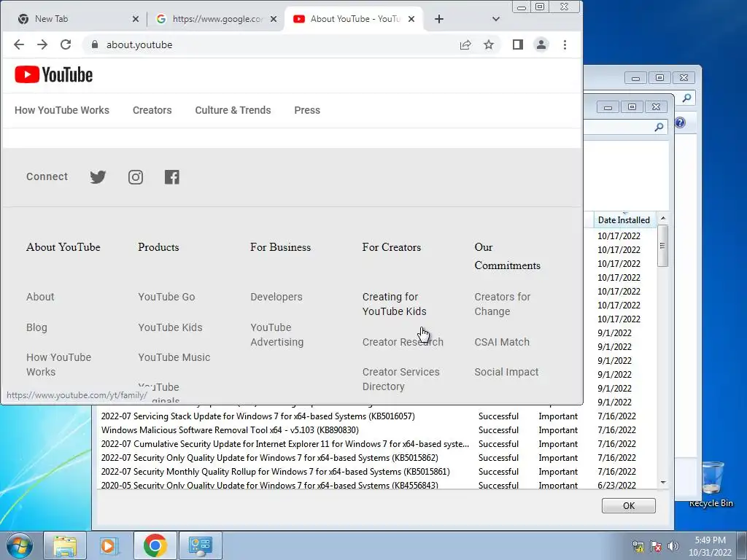Open the YouTube Music link
The image size is (747, 560).
pyautogui.click(x=174, y=357)
